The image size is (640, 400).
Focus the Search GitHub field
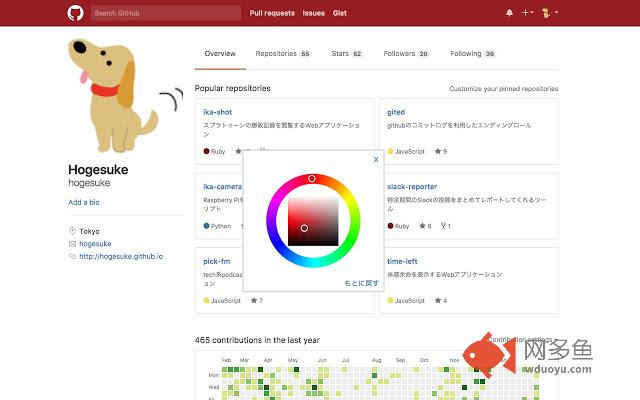point(165,13)
